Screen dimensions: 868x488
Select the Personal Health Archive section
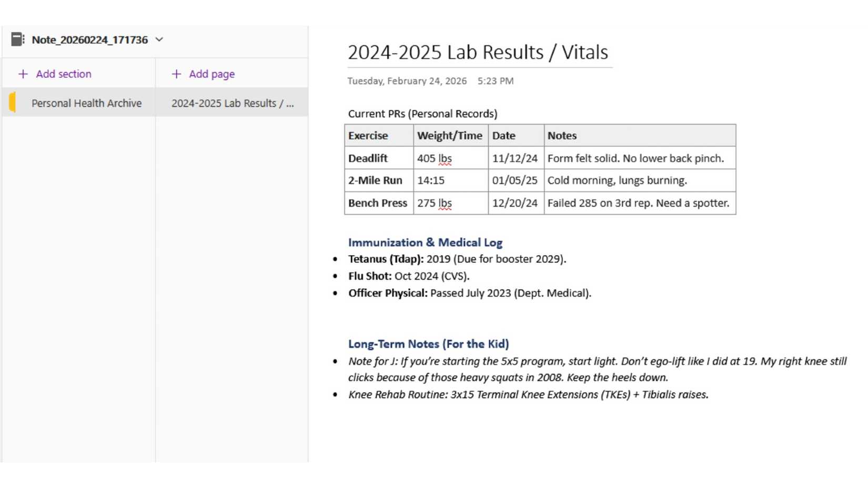click(x=86, y=103)
